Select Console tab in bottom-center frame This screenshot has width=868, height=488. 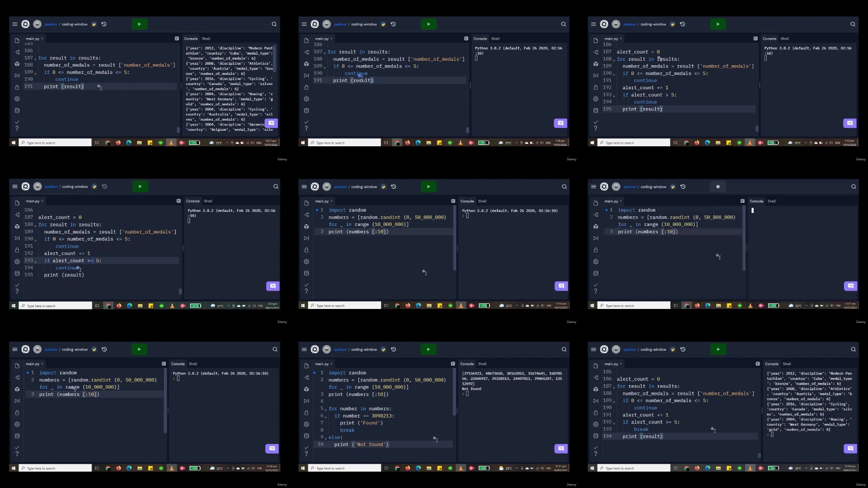pos(467,363)
